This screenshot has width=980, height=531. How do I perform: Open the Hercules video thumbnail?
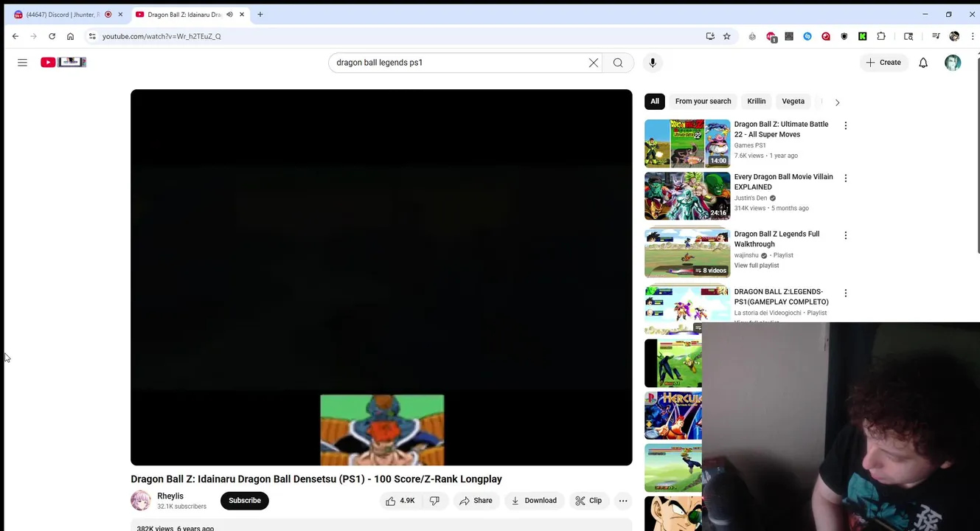tap(673, 415)
